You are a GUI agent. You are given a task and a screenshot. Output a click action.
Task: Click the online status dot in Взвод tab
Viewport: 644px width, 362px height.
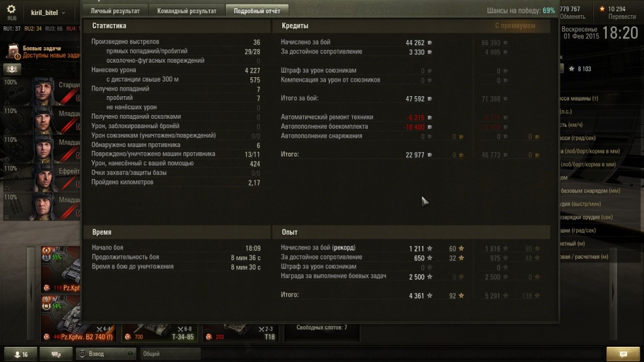[x=130, y=353]
